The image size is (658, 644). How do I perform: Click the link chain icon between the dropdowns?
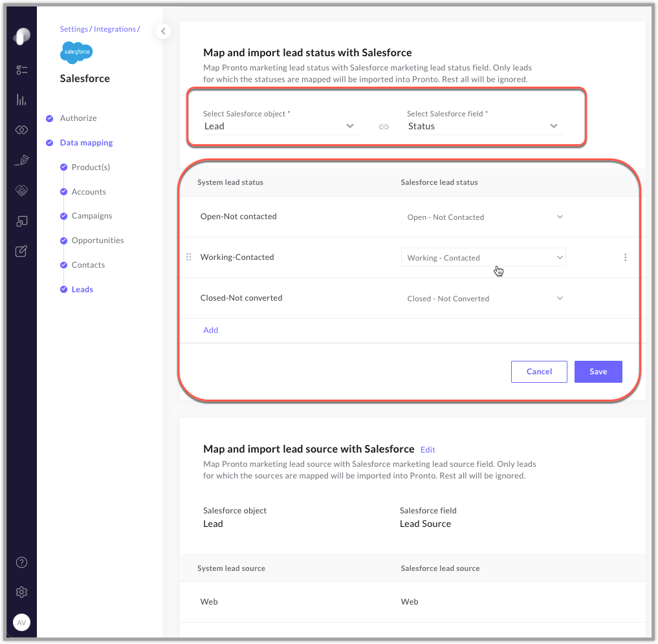[384, 127]
